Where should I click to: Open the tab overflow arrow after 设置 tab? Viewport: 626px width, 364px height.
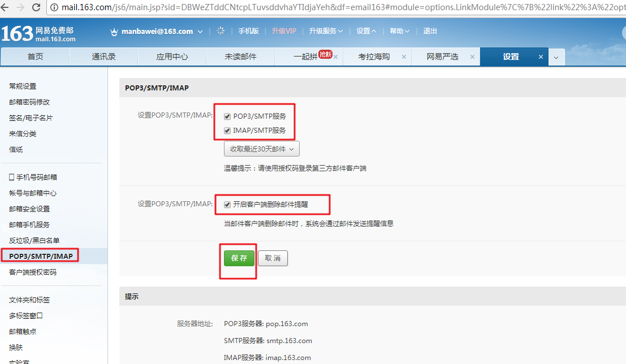556,57
